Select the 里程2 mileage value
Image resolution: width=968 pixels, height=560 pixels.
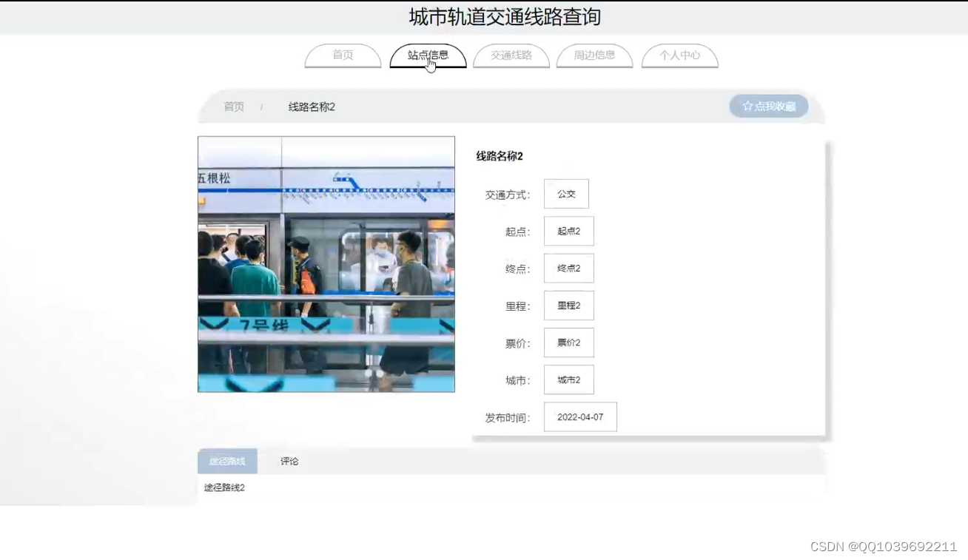click(568, 305)
